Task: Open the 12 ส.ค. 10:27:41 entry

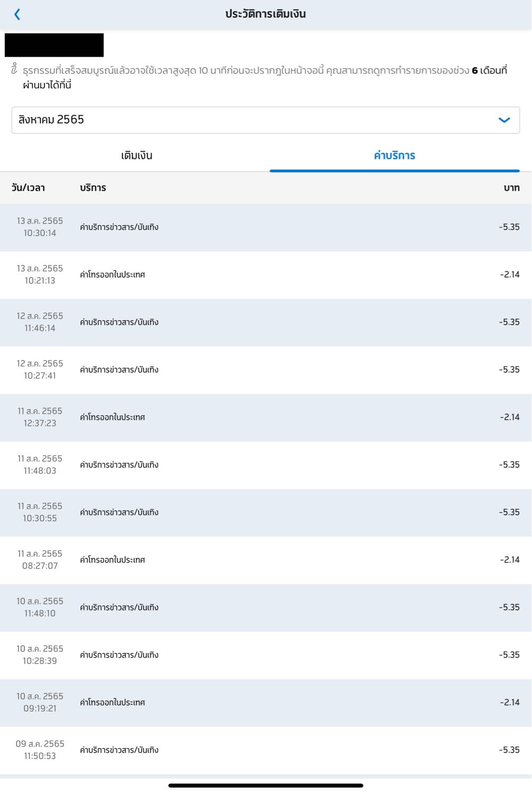Action: pos(265,370)
